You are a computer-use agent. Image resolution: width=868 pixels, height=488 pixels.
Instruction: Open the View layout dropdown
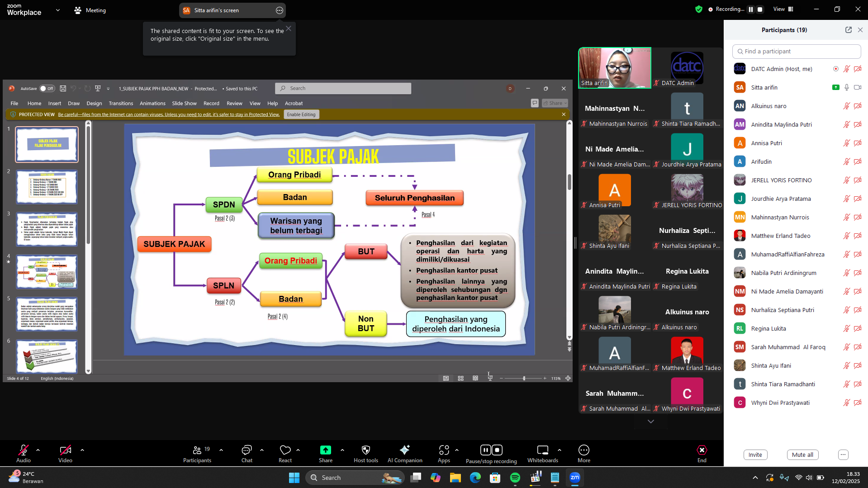point(783,9)
